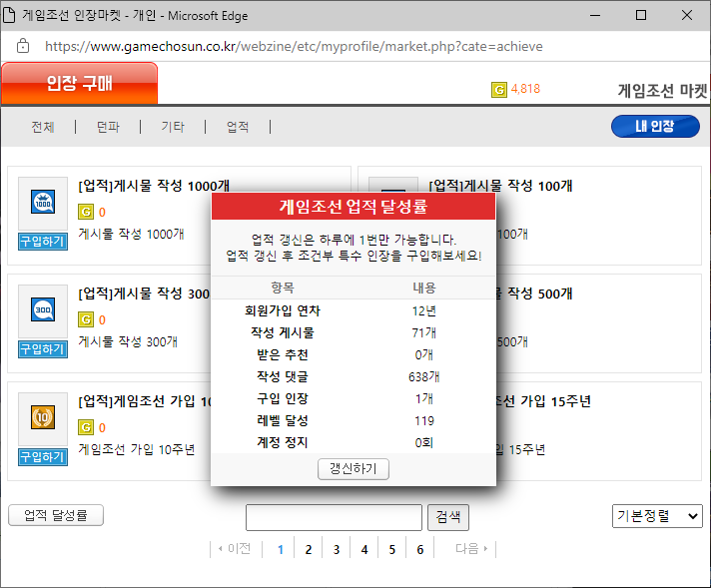Click 구입하기 for 게시물 작성 1000개

click(x=43, y=242)
